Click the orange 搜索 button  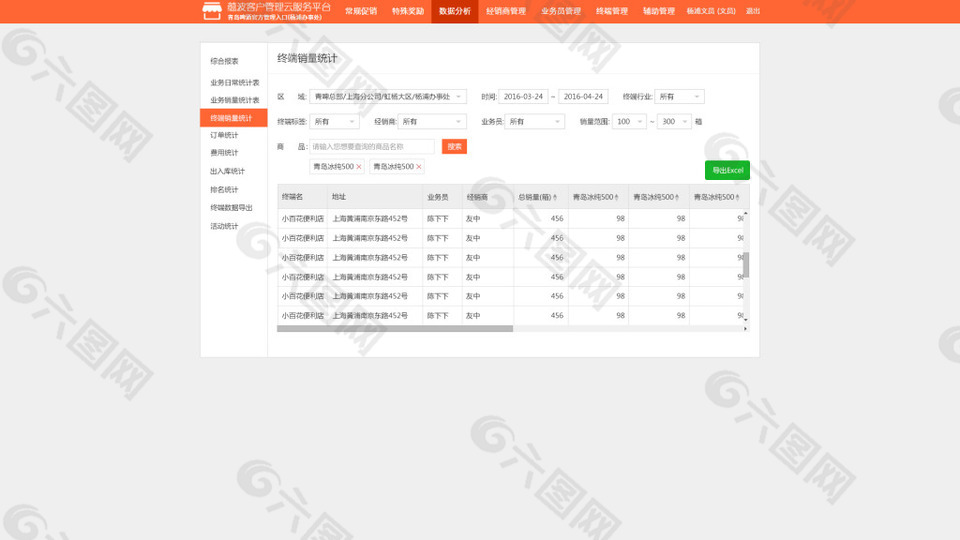pyautogui.click(x=454, y=147)
